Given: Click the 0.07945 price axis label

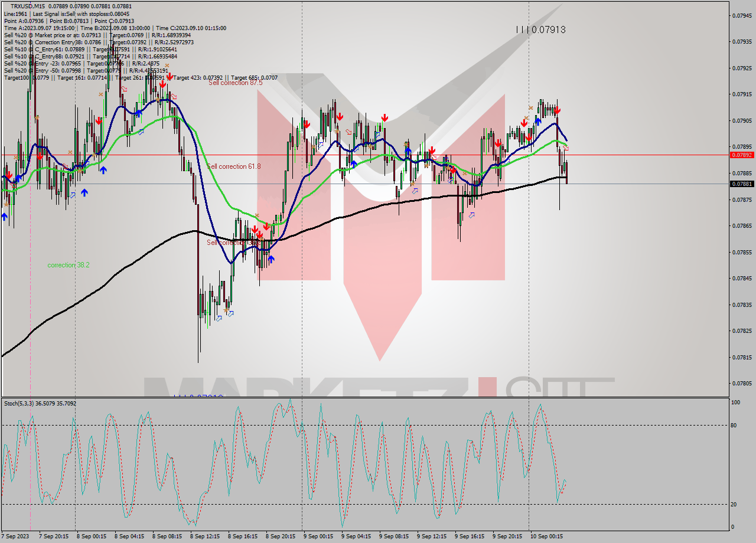Looking at the screenshot, I should tap(742, 15).
